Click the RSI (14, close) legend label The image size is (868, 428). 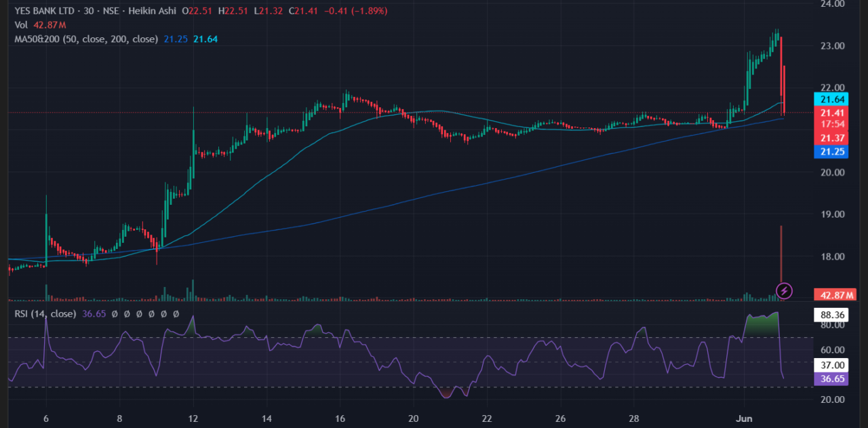click(x=45, y=314)
